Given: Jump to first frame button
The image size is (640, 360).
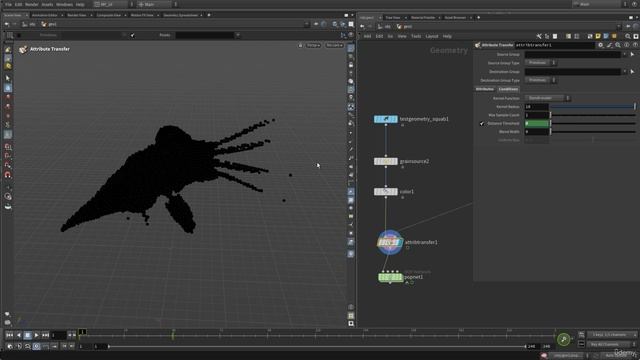Looking at the screenshot, I should coord(9,335).
